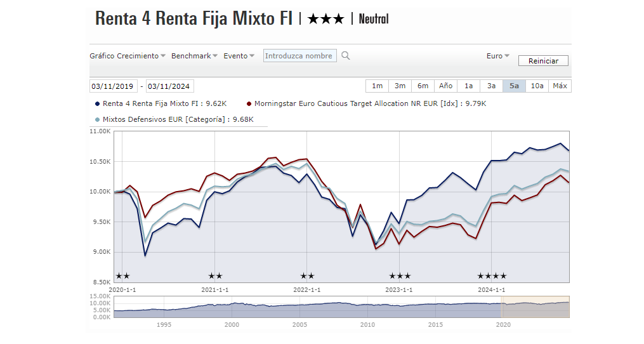
Task: Click the light blue Mixtos Defensivos legend dot
Action: pyautogui.click(x=97, y=119)
